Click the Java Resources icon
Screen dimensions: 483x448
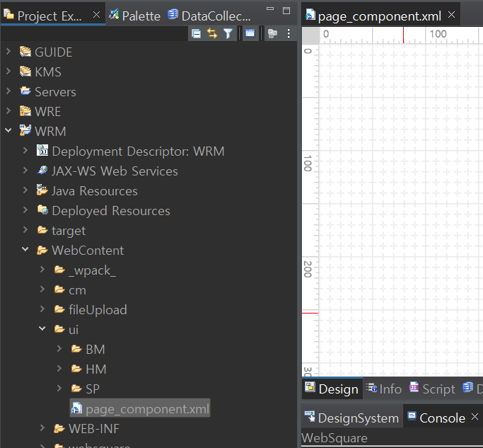tap(42, 190)
